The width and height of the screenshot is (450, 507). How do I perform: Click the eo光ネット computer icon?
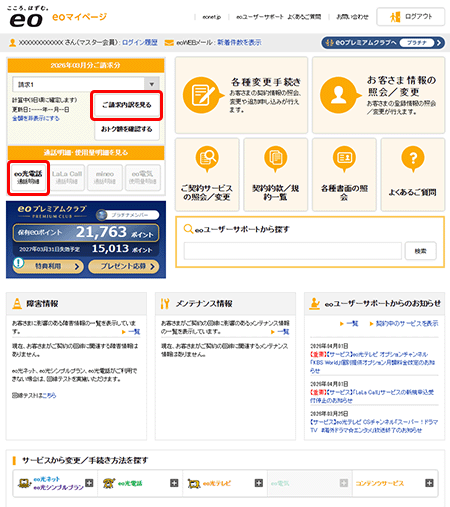pos(24,483)
